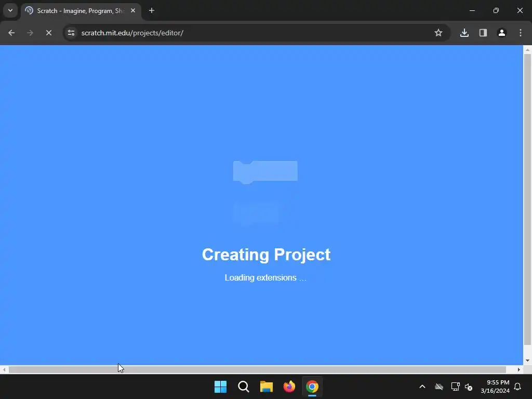This screenshot has height=399, width=532.
Task: Open a new tab with plus button
Action: [152, 11]
